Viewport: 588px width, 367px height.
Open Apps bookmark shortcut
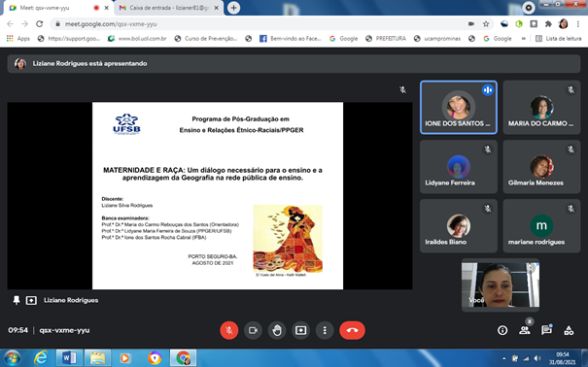pos(18,39)
